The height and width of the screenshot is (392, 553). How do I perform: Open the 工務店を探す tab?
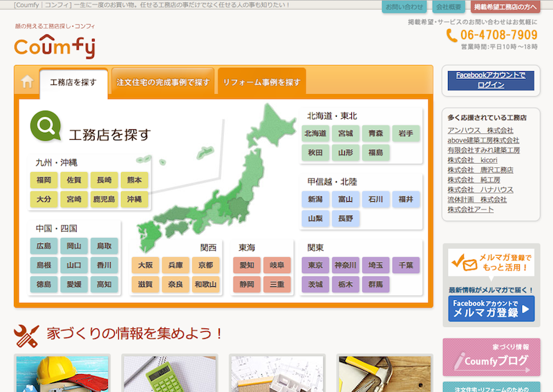(73, 82)
